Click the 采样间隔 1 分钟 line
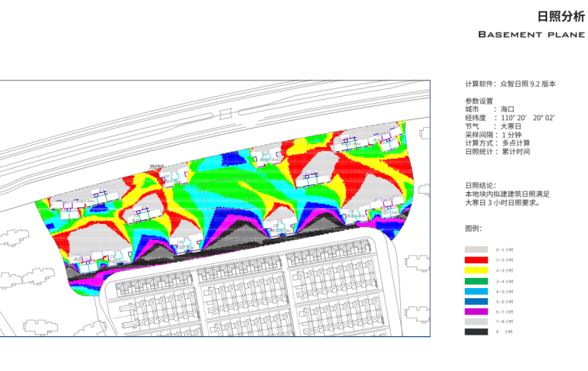The width and height of the screenshot is (588, 371). 496,135
